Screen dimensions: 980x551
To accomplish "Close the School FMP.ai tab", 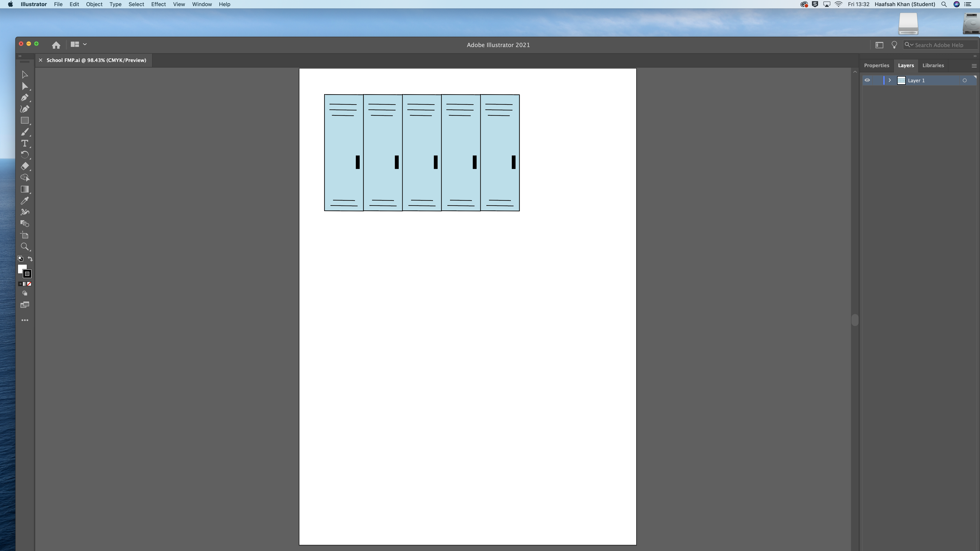I will [41, 60].
